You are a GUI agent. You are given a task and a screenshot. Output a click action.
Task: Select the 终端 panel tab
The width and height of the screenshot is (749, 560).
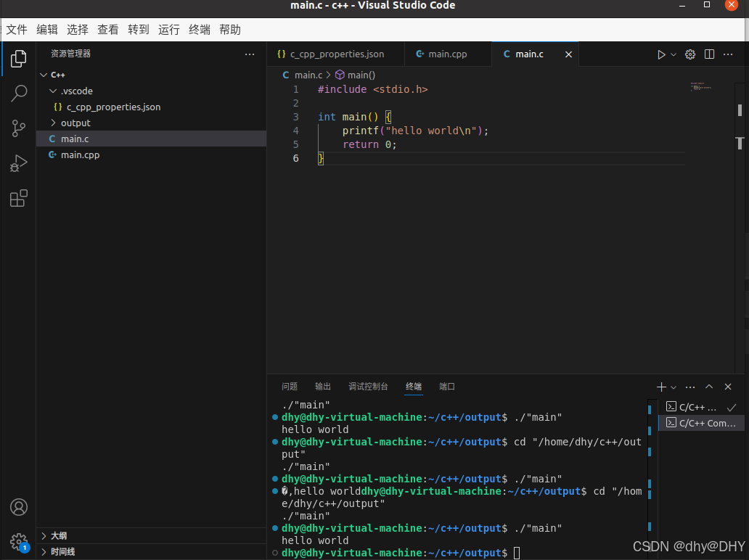tap(414, 386)
